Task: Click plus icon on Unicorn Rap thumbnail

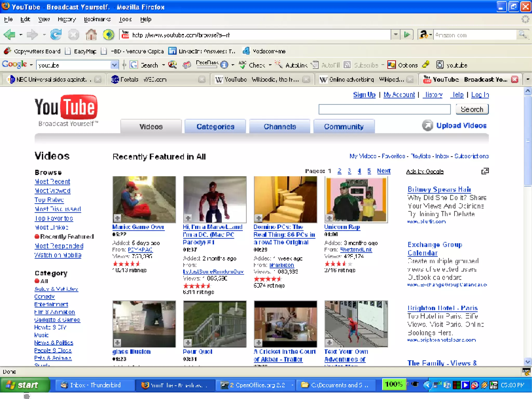Action: [x=329, y=218]
